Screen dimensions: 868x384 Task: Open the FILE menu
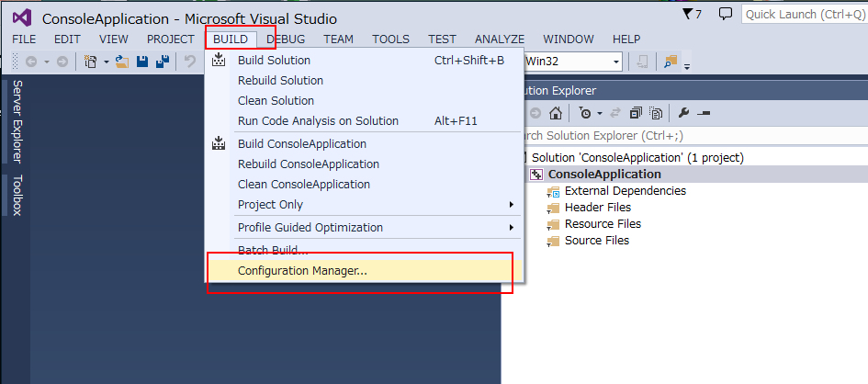[24, 40]
